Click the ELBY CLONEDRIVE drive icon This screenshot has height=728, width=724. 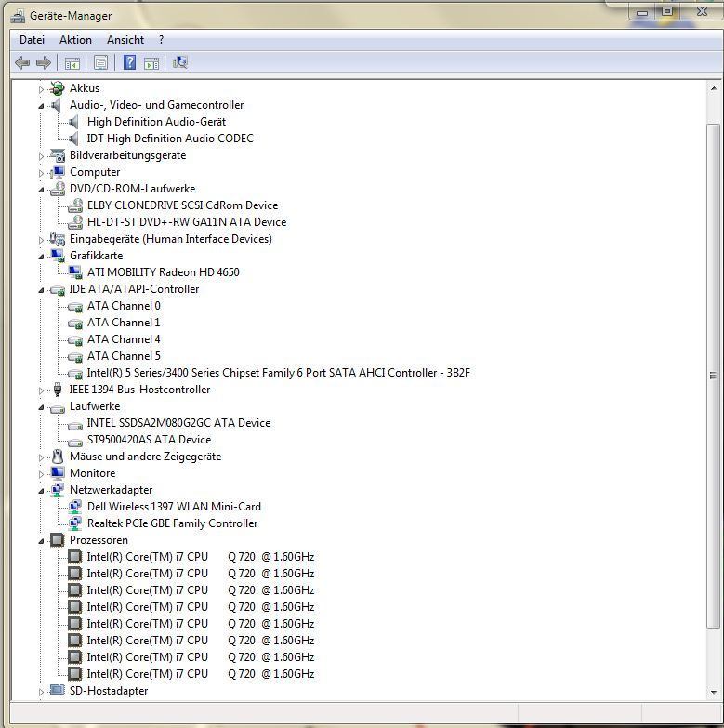tap(74, 205)
